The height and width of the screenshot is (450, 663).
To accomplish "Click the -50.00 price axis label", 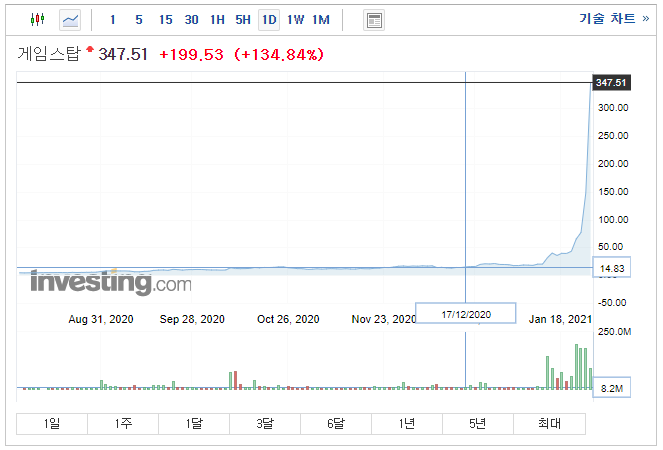I will [612, 303].
